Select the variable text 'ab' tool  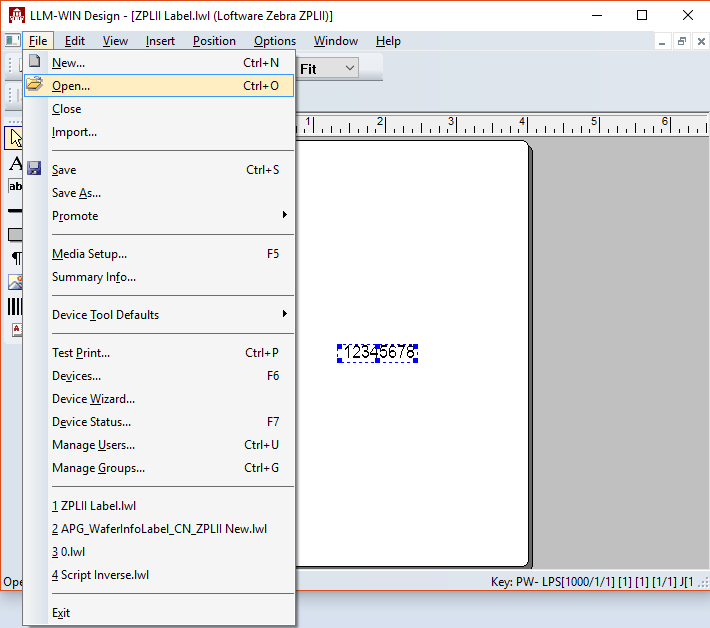pos(15,186)
